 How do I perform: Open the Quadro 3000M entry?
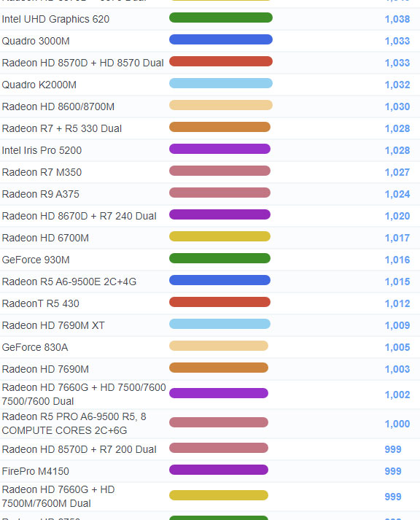[36, 41]
